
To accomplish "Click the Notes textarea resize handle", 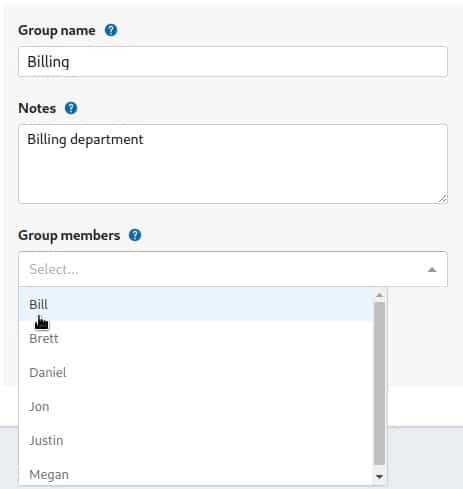I will coord(442,199).
